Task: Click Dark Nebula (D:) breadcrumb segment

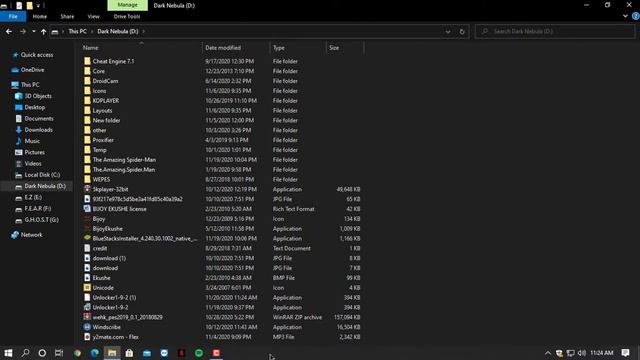Action: (118, 31)
